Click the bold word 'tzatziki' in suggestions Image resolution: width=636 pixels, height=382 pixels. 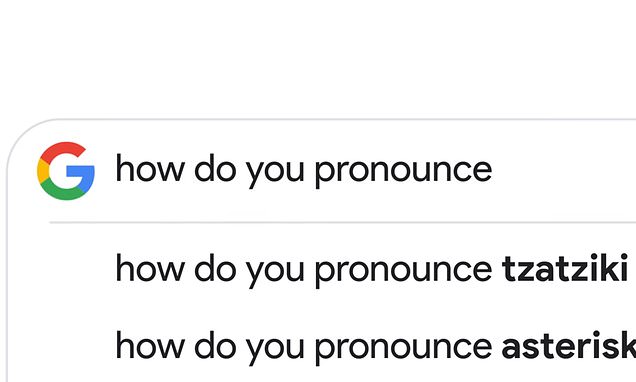coord(565,268)
